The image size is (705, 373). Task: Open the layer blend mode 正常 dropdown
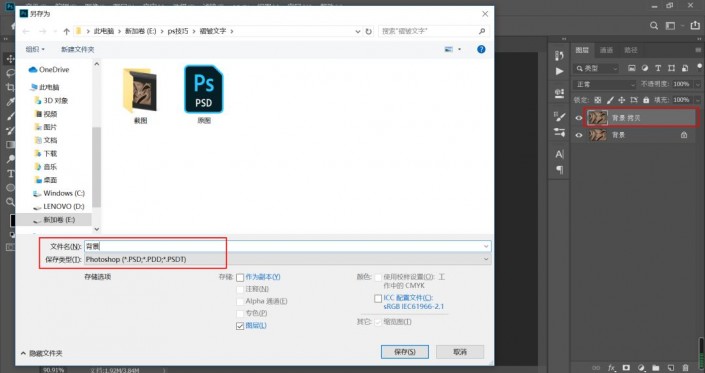[x=604, y=84]
